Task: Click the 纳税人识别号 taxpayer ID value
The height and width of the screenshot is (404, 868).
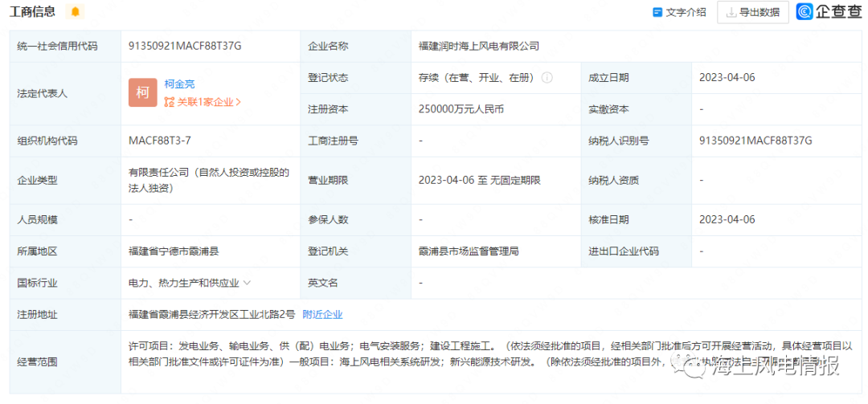Action: (755, 141)
